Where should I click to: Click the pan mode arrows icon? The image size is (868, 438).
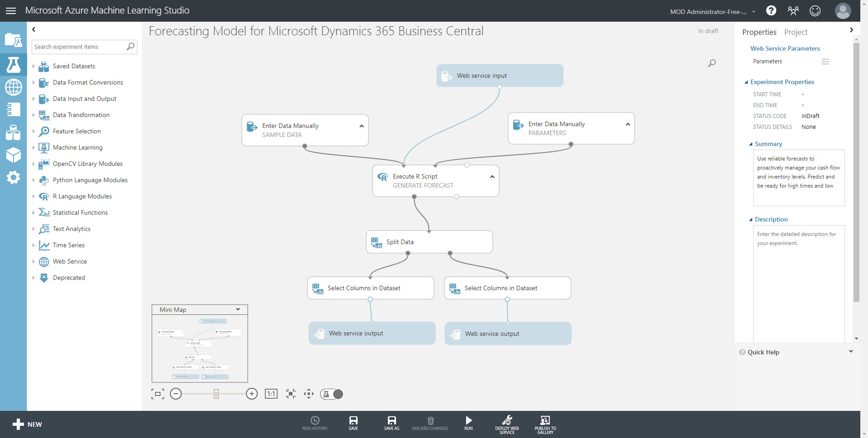pos(309,394)
